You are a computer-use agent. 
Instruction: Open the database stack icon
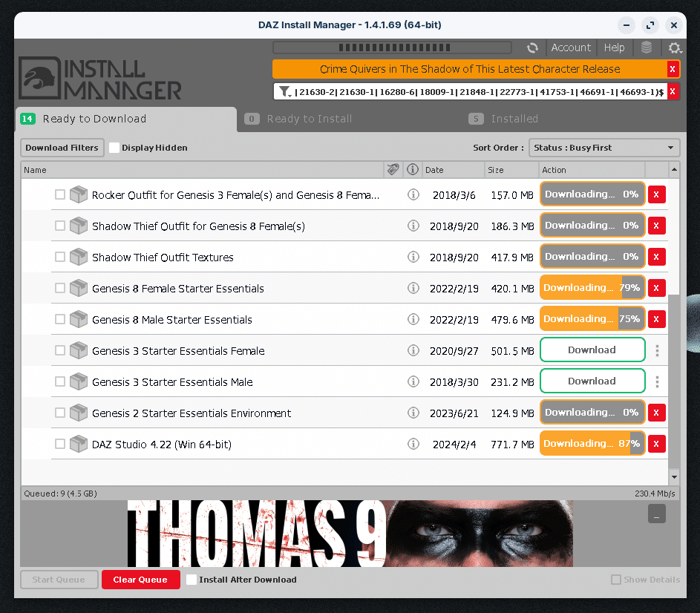(x=647, y=47)
